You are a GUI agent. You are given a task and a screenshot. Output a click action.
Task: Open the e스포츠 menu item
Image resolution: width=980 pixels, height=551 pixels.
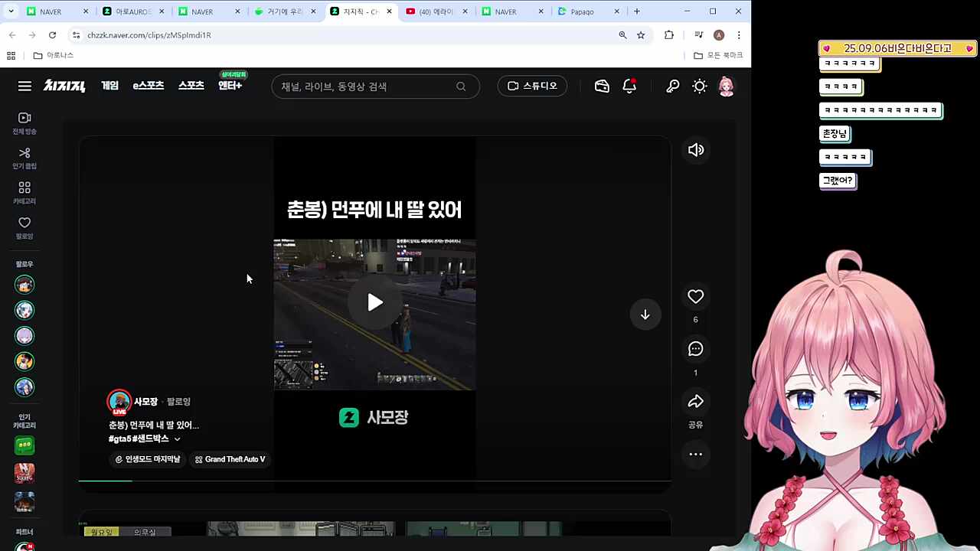[x=149, y=86]
